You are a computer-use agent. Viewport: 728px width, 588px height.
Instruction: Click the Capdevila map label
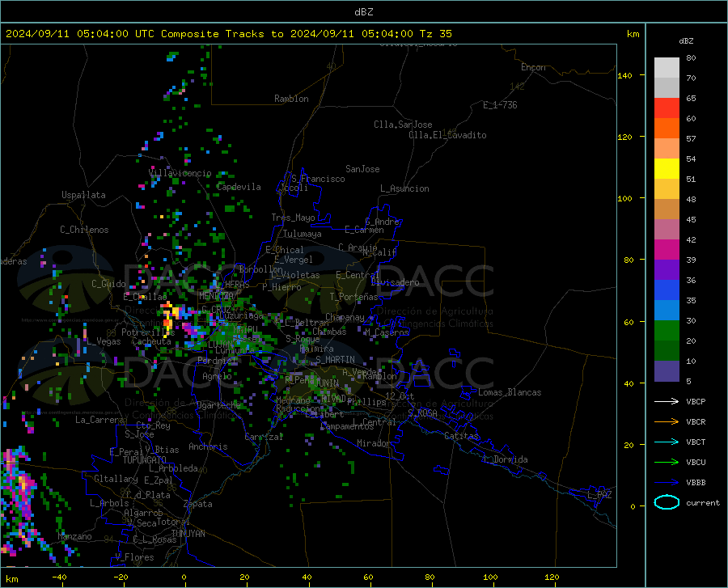point(239,187)
